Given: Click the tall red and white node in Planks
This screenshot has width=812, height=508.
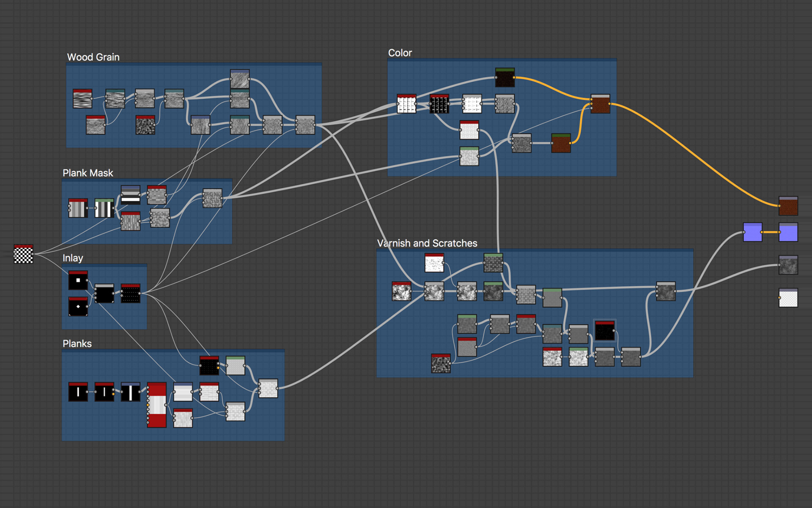Looking at the screenshot, I should pos(156,405).
